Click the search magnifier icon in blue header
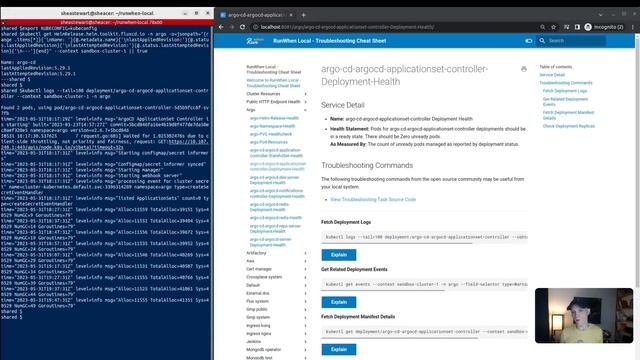This screenshot has height=360, width=640. click(542, 41)
